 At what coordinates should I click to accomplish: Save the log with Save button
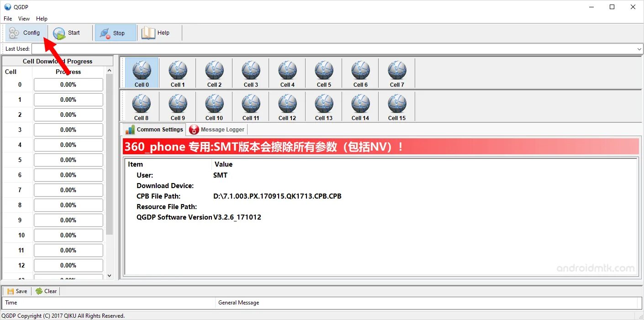(17, 291)
